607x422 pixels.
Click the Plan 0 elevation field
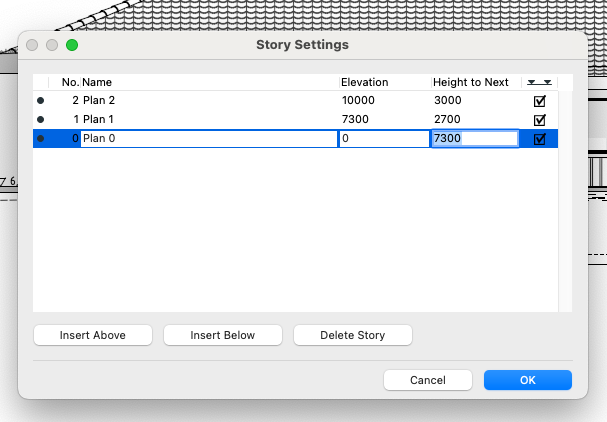tap(383, 139)
